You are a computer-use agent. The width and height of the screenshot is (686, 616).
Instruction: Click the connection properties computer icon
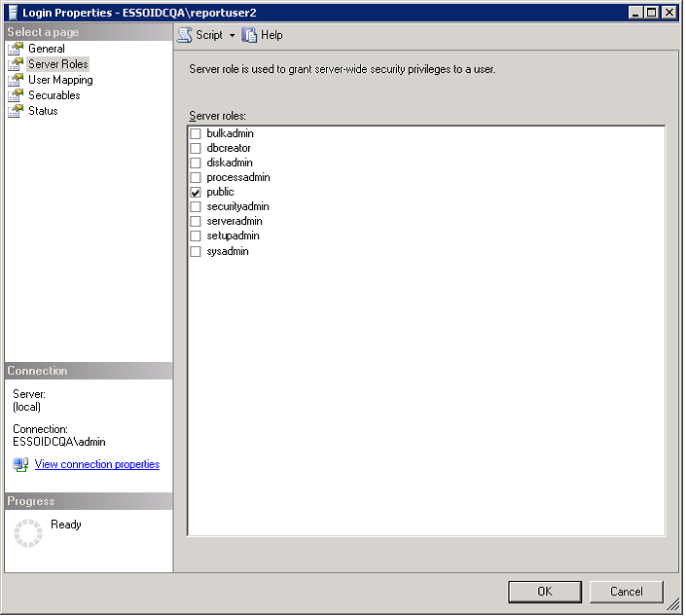coord(20,464)
